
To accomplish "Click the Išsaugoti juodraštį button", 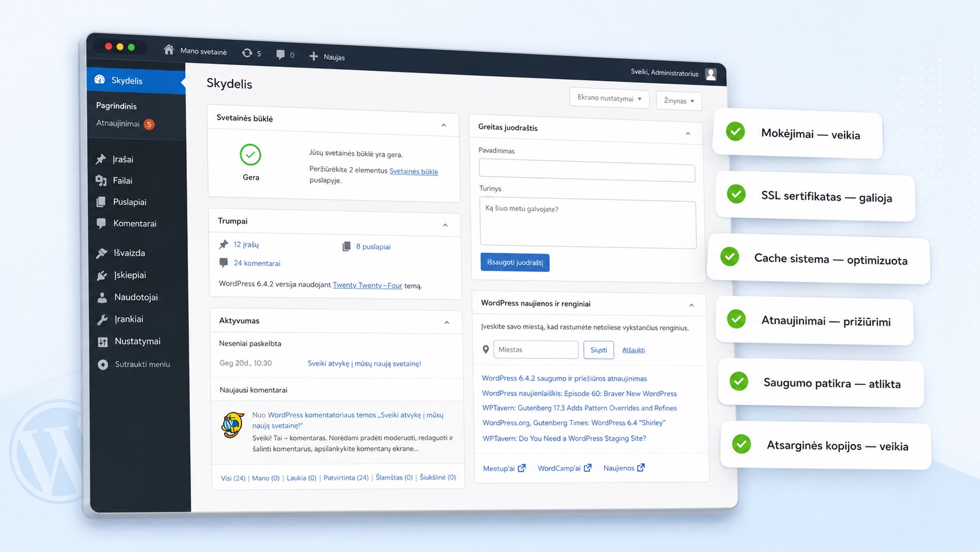I will [515, 262].
